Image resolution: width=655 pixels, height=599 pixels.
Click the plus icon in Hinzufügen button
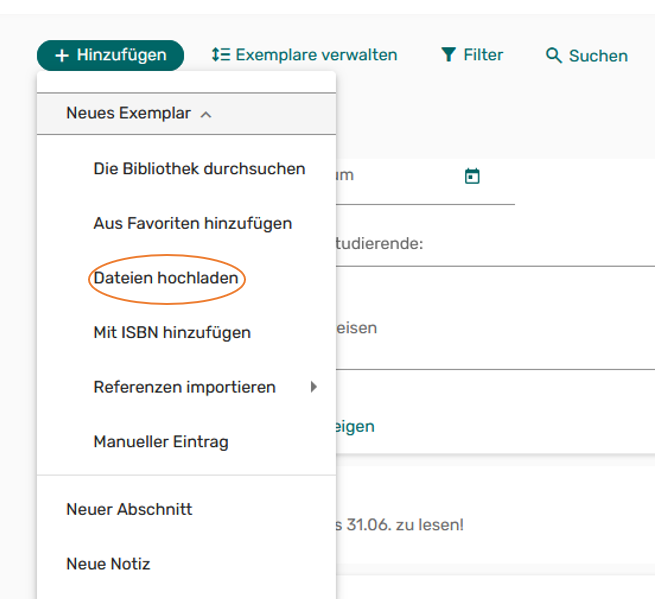click(x=62, y=56)
